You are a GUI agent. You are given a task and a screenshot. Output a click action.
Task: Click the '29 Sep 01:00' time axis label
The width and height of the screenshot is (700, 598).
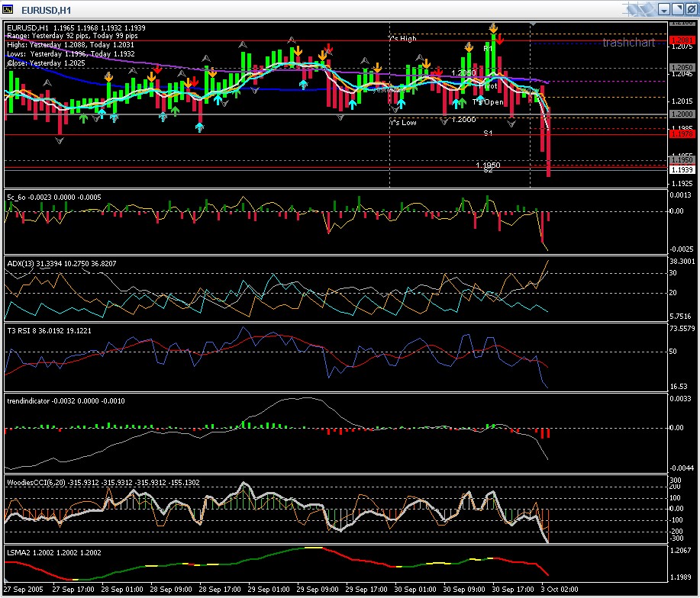269,589
